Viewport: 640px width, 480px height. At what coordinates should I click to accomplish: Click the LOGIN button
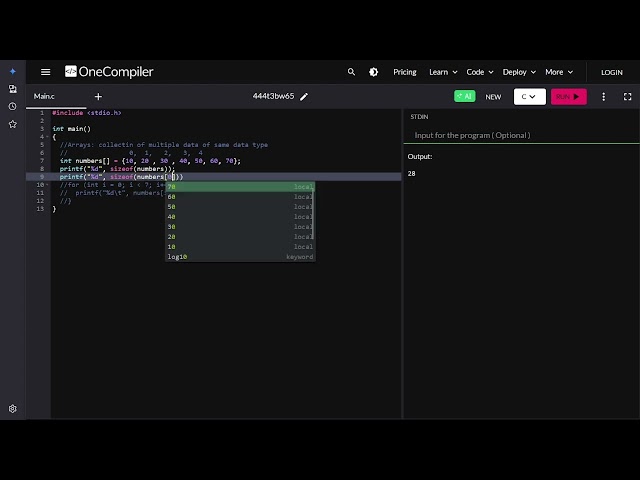click(611, 72)
